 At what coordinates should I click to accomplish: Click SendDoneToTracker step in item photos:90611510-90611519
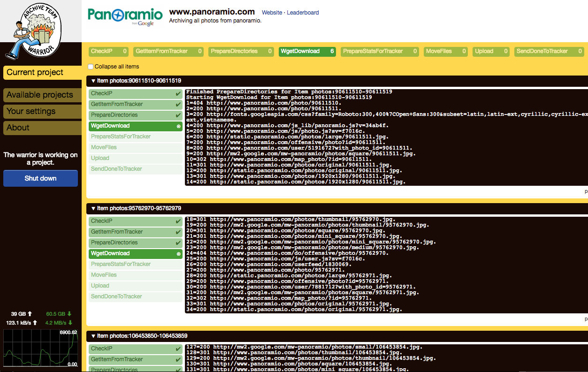click(136, 169)
